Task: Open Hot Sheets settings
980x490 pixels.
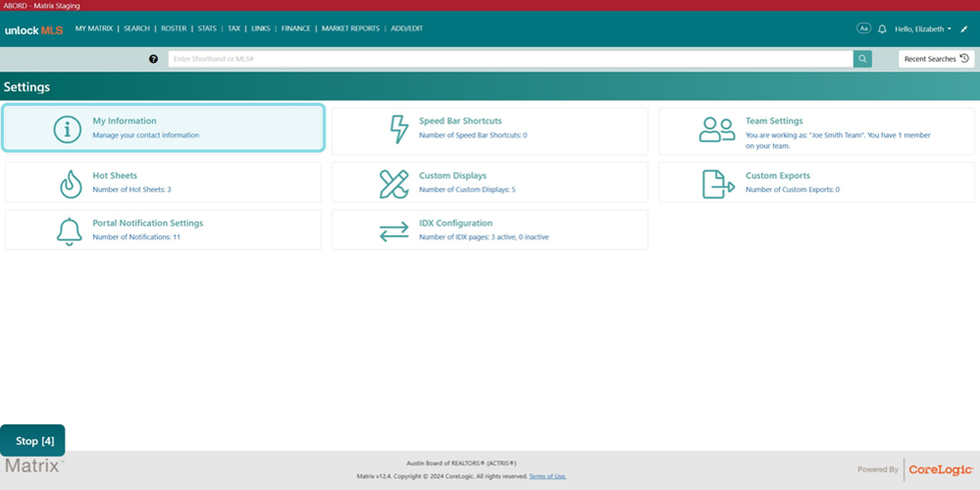Action: [115, 176]
